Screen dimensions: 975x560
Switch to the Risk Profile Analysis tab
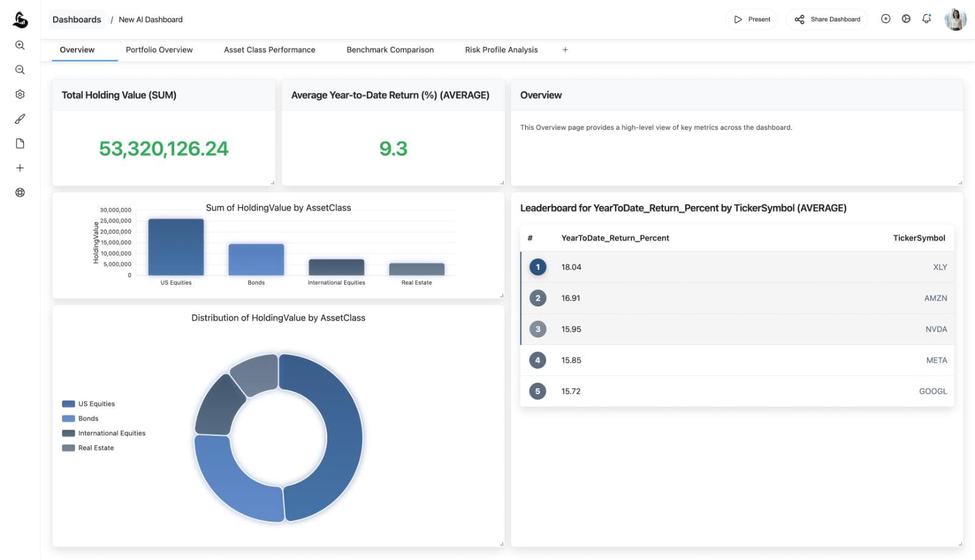tap(500, 49)
